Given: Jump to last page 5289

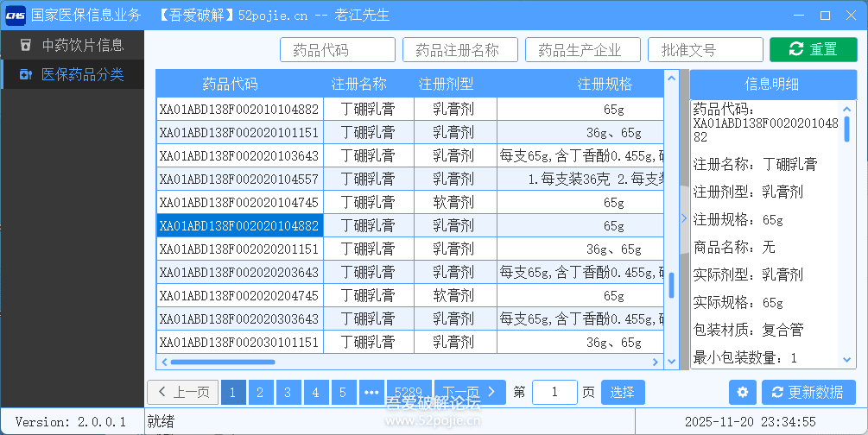Looking at the screenshot, I should click(408, 393).
